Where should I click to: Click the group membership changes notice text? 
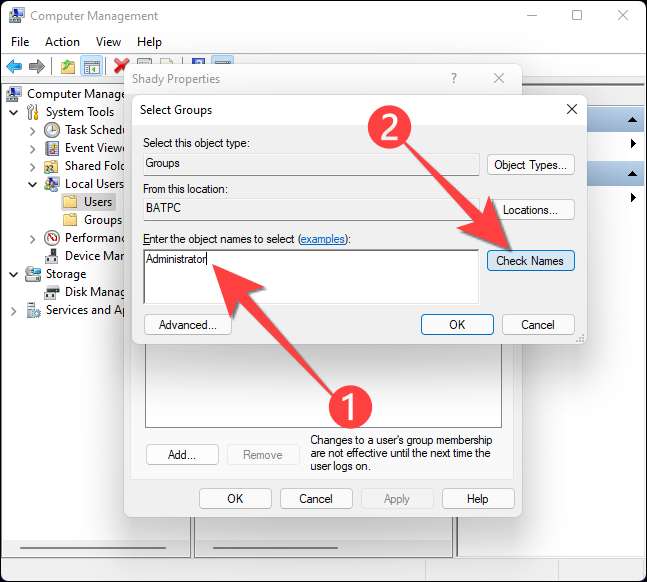[x=401, y=453]
